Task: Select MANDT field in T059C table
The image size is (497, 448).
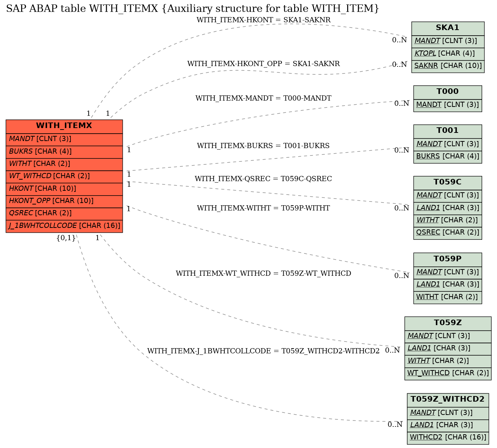Action: coord(448,196)
